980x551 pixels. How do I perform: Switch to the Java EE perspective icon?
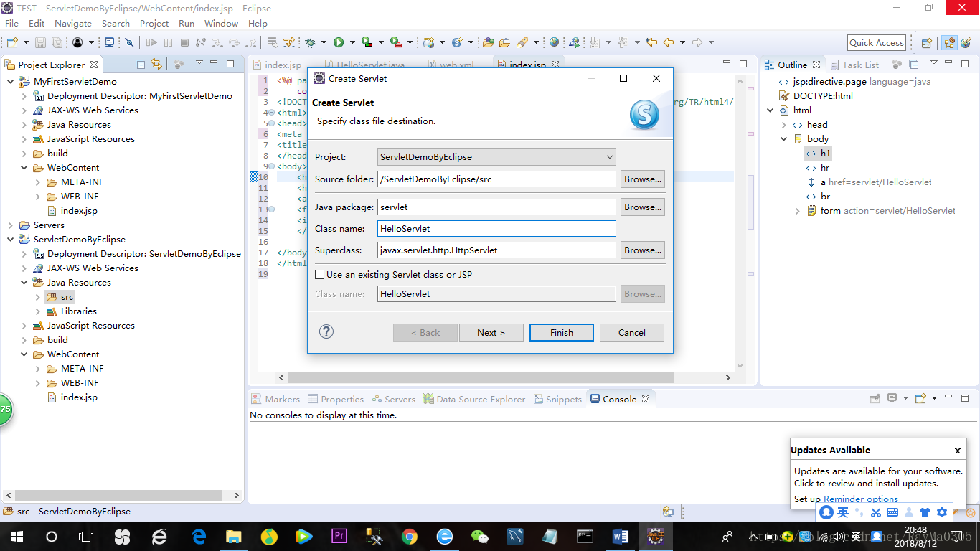click(949, 42)
